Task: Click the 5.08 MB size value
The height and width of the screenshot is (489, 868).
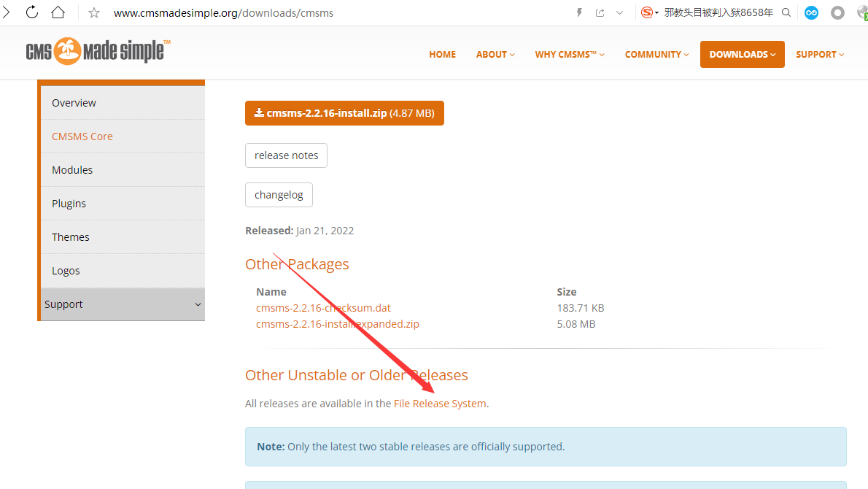Action: (576, 324)
